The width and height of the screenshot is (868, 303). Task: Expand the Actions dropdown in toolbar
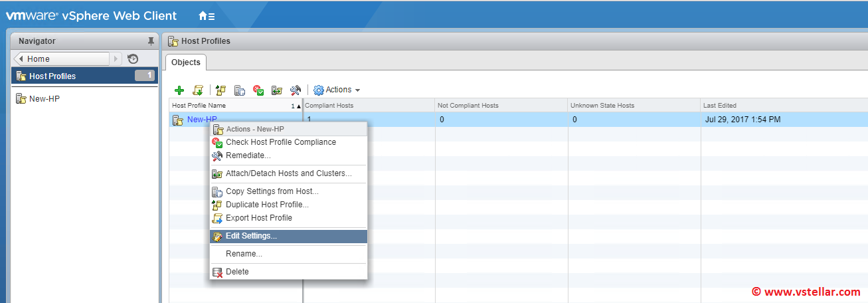tap(337, 90)
